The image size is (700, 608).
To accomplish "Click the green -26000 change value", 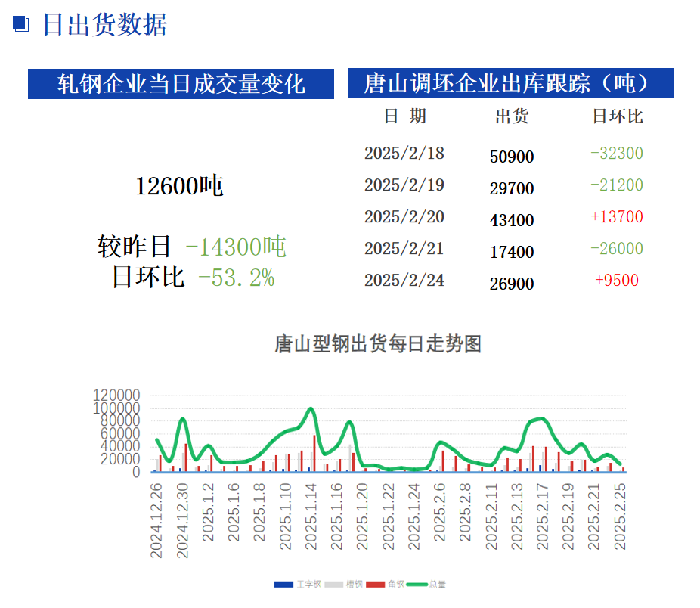I will pos(617,249).
